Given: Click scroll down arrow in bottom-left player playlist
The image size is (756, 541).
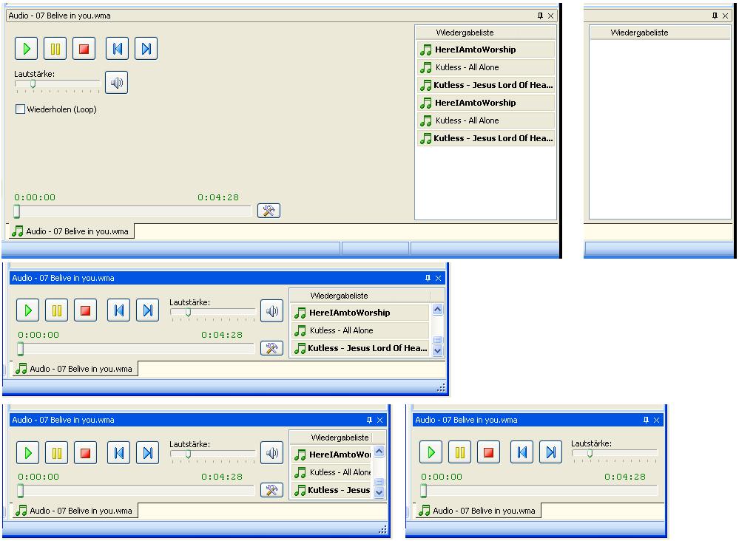Looking at the screenshot, I should tap(379, 492).
